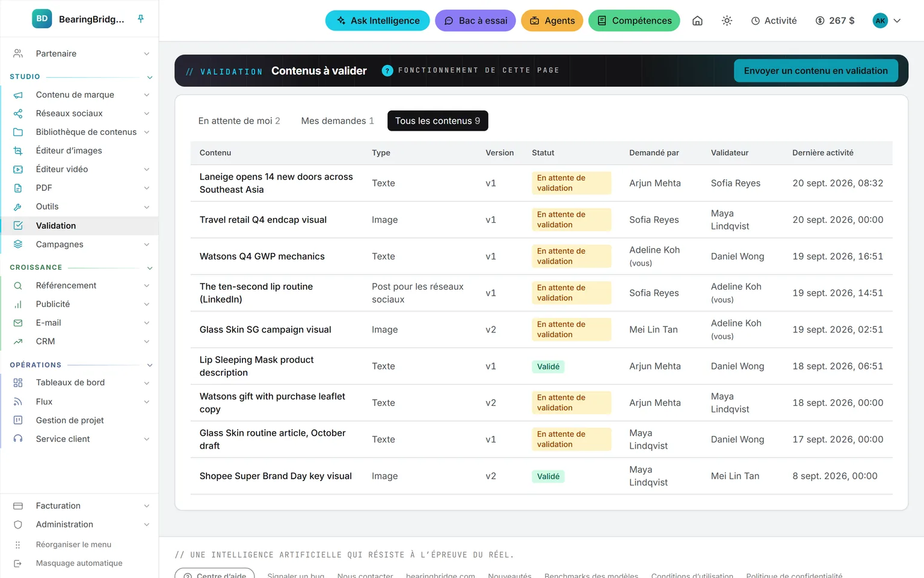Image resolution: width=924 pixels, height=578 pixels.
Task: Toggle light/dark theme sun icon
Action: (x=727, y=20)
